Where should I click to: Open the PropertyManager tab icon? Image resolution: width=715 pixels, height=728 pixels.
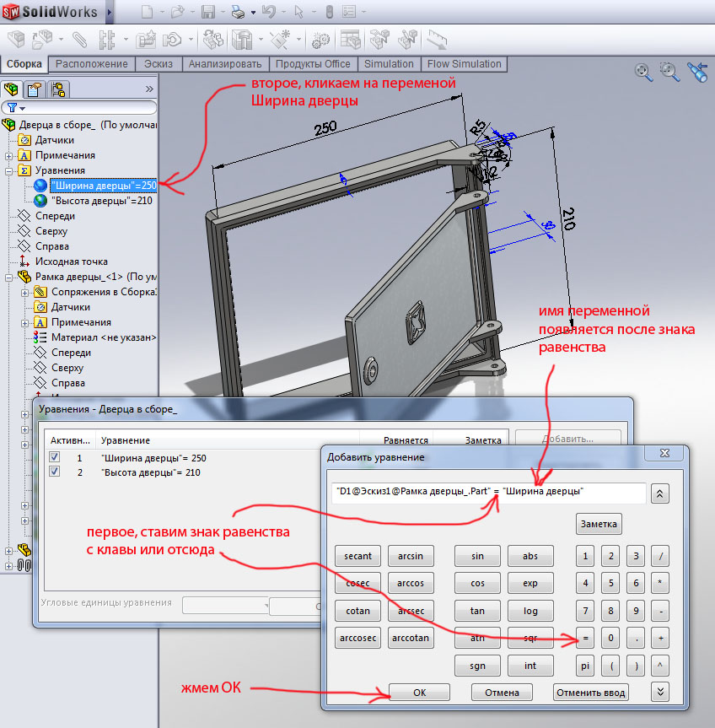pyautogui.click(x=35, y=89)
